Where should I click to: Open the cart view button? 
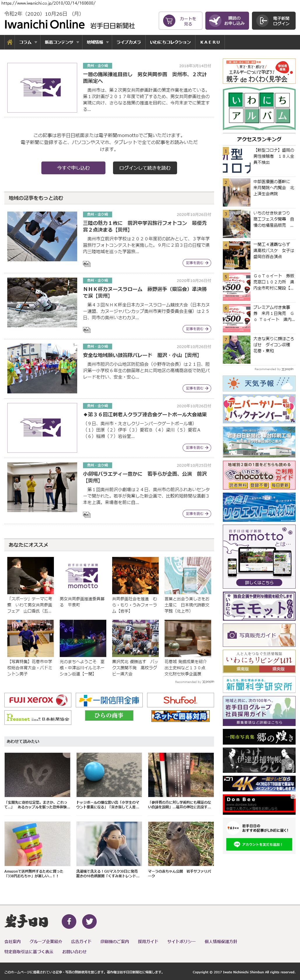(x=181, y=21)
